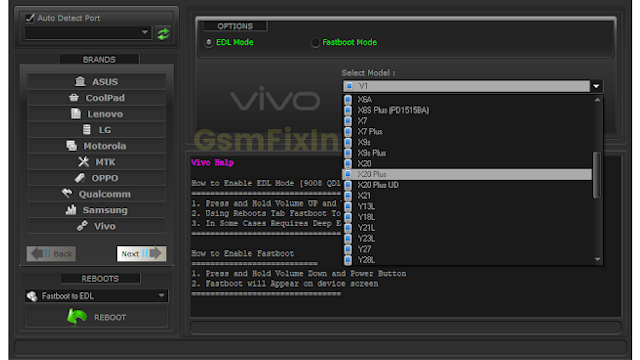640x360 pixels.
Task: Choose the Qualcomm brand
Action: (x=97, y=194)
